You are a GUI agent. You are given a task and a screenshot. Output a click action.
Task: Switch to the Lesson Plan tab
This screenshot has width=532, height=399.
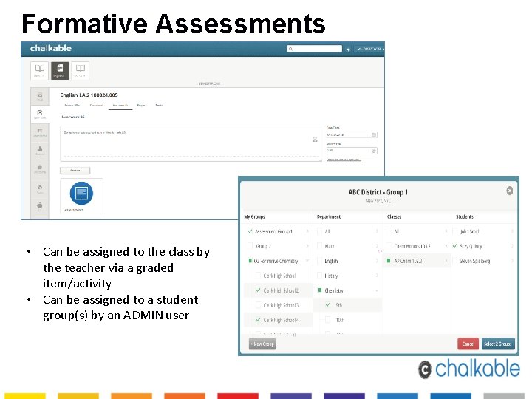click(72, 106)
